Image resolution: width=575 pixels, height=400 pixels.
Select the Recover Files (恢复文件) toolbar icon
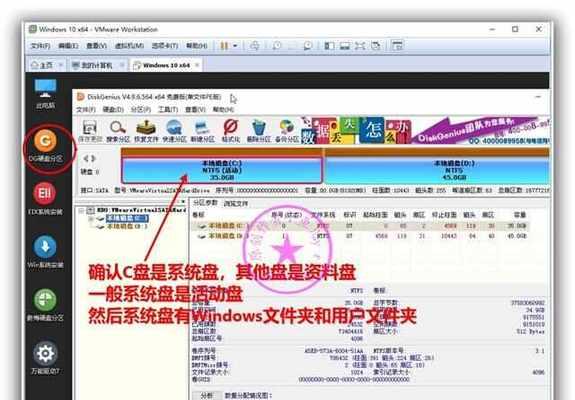[146, 131]
